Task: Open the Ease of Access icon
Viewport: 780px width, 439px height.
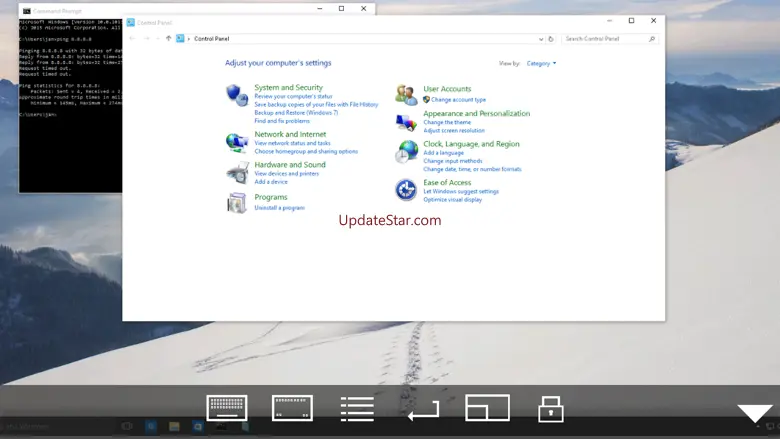Action: (x=406, y=190)
